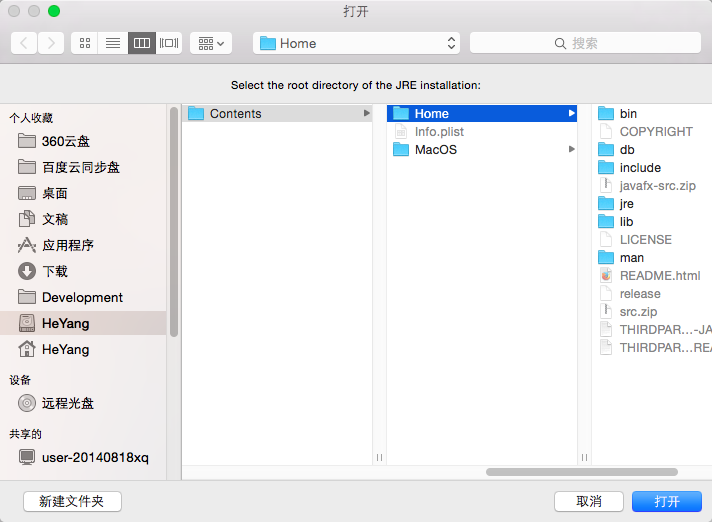Image resolution: width=712 pixels, height=522 pixels.
Task: Click the Info.plist file
Action: coord(482,132)
